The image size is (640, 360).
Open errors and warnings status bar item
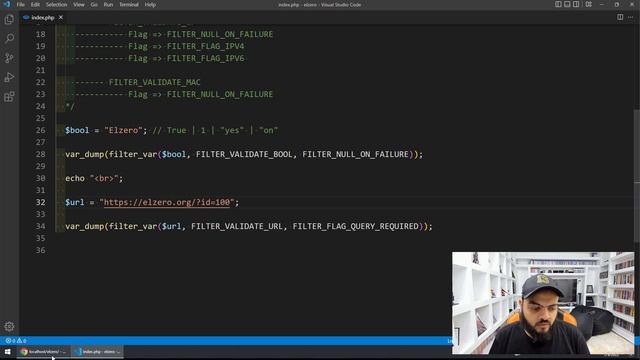click(x=16, y=340)
